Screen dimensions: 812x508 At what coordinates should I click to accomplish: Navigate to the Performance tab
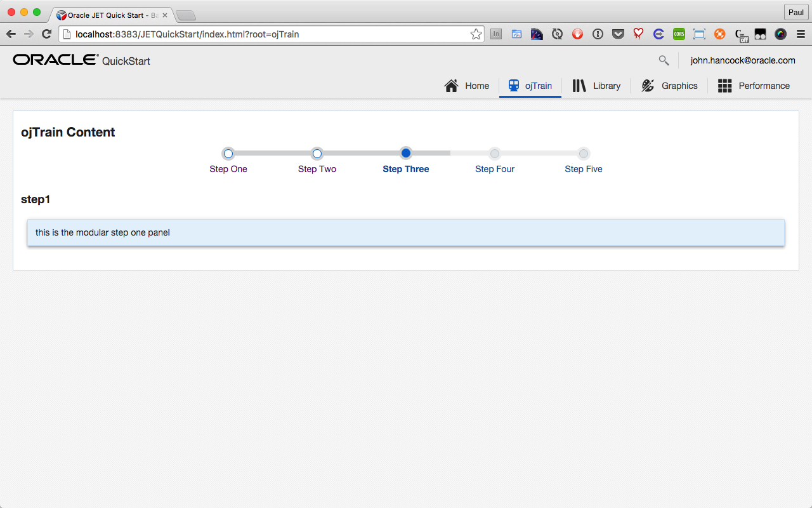pos(754,86)
